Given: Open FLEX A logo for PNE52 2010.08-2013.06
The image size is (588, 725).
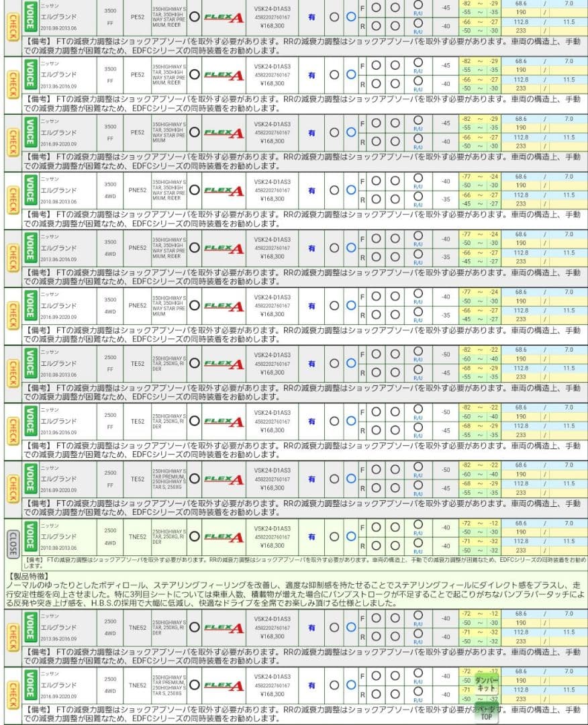Looking at the screenshot, I should pos(223,190).
